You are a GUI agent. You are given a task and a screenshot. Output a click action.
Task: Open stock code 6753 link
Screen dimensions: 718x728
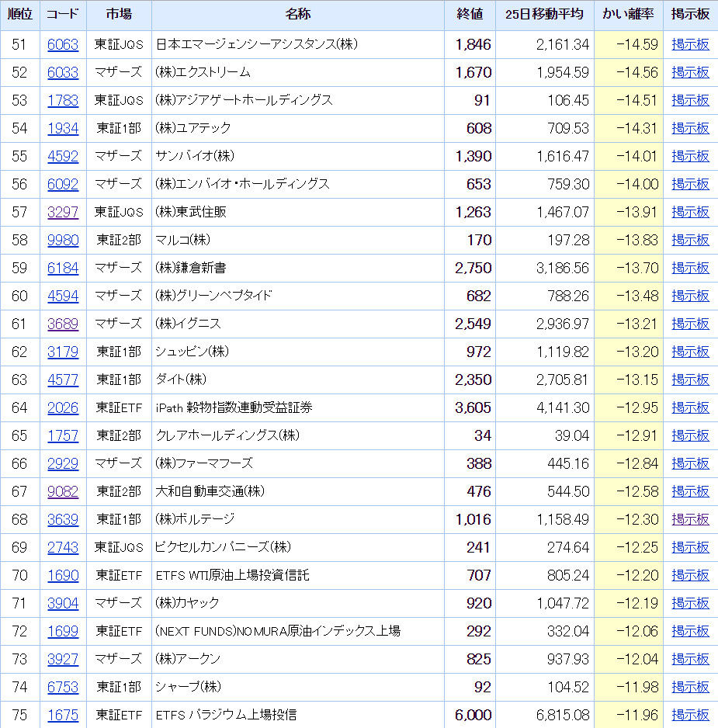tap(63, 687)
